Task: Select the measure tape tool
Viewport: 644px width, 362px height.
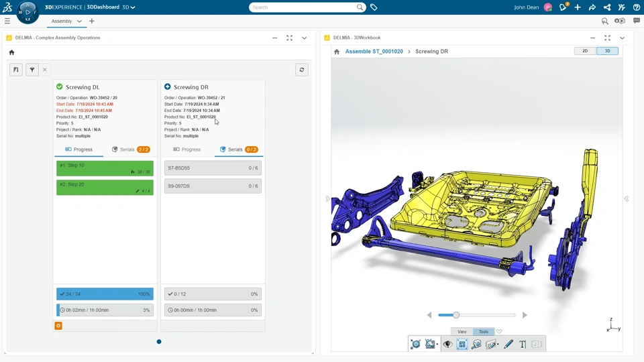Action: tap(476, 345)
